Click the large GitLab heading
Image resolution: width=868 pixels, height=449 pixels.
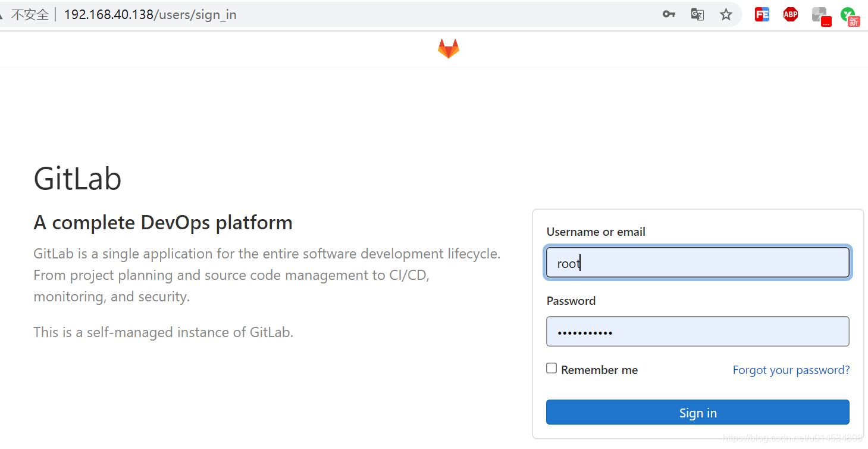pos(77,178)
